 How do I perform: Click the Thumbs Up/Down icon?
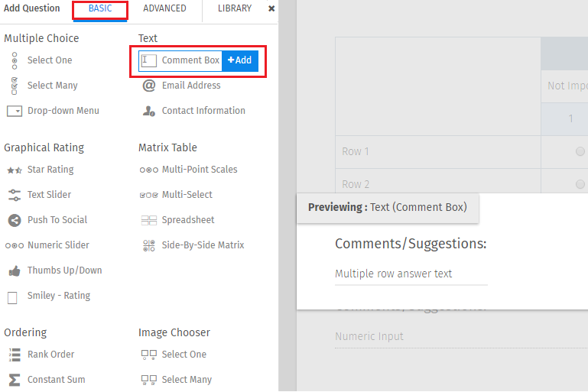(15, 271)
